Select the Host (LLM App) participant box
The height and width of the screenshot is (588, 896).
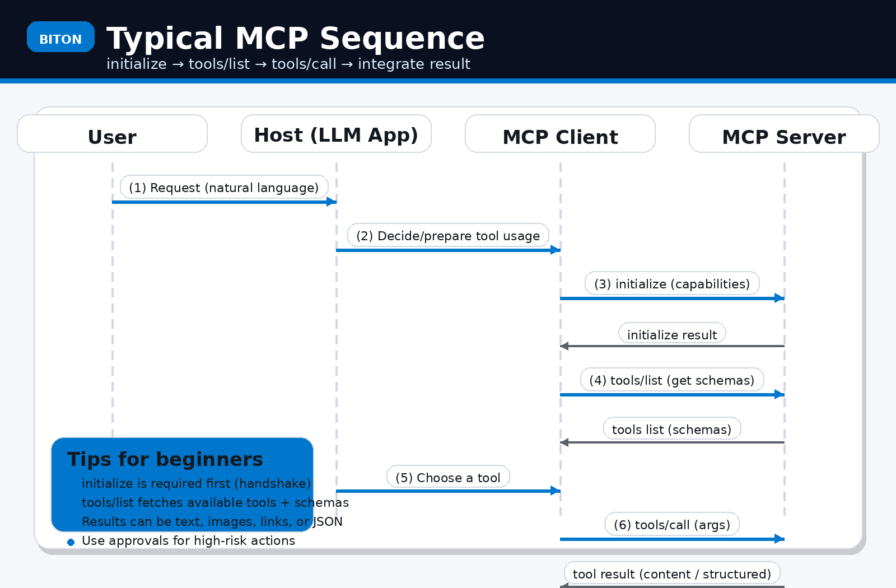(336, 134)
